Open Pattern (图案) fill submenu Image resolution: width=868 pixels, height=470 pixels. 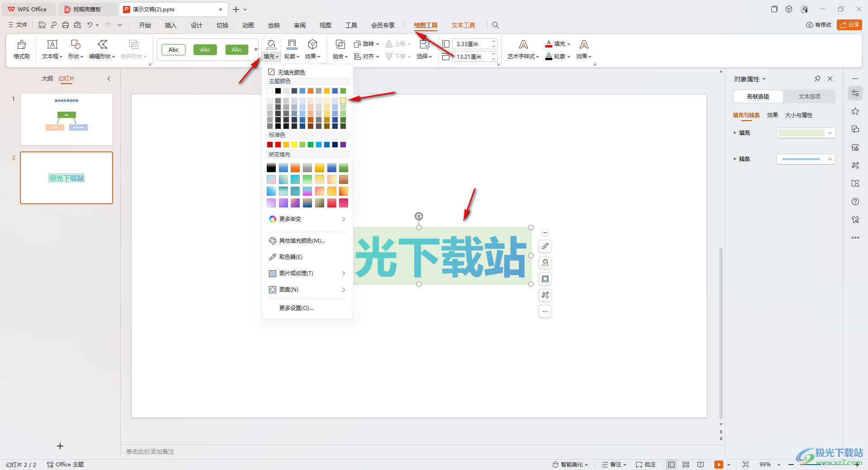tap(307, 290)
